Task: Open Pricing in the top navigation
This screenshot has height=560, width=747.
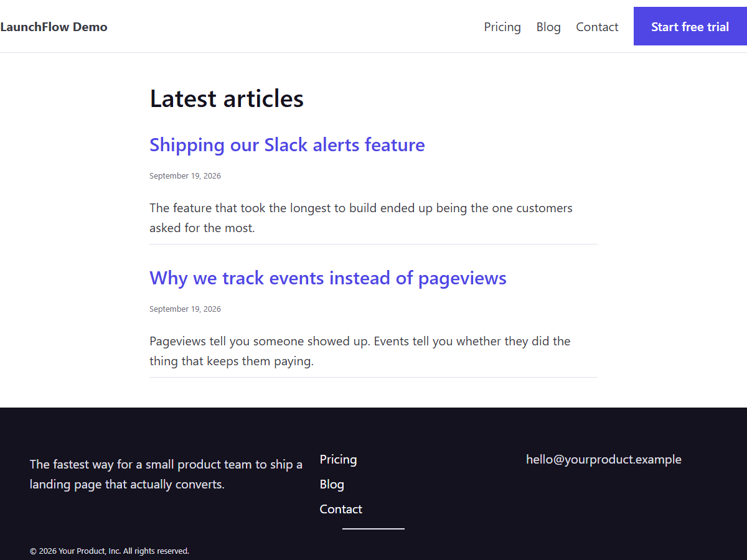Action: [x=502, y=27]
